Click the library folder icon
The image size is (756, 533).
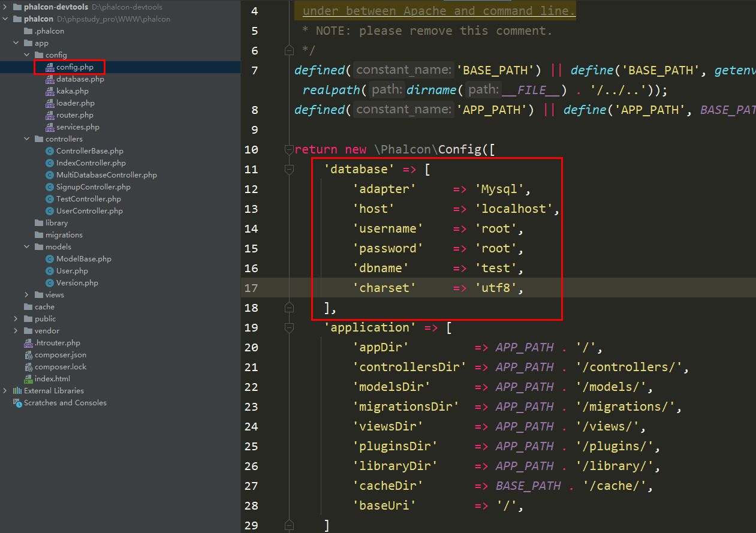point(39,223)
